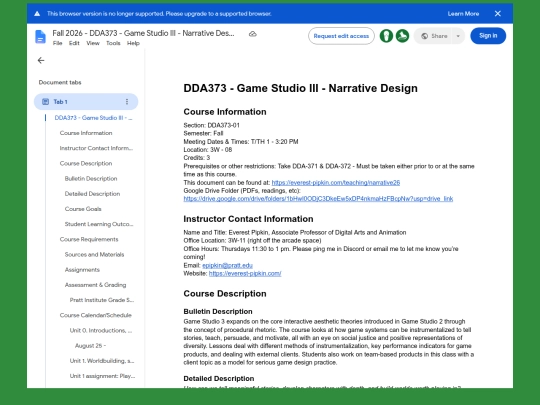Go to Unit 1 assignment outline entry
Image resolution: width=540 pixels, height=405 pixels.
click(102, 376)
